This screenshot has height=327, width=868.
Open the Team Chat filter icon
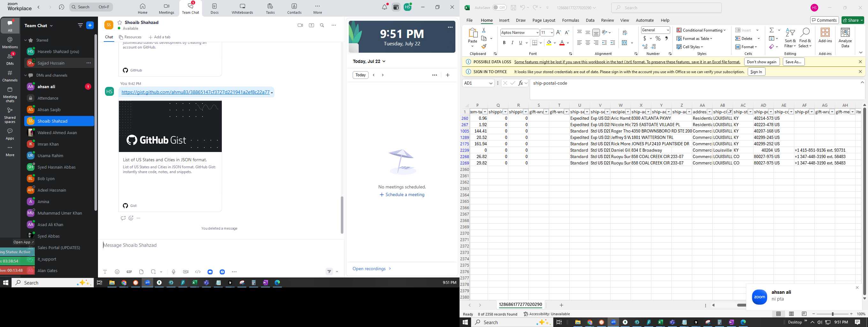(x=80, y=25)
